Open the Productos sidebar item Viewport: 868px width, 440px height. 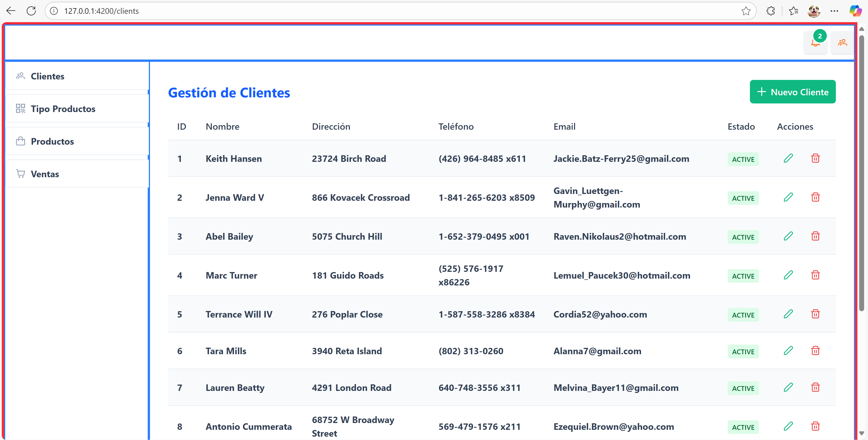pyautogui.click(x=52, y=141)
